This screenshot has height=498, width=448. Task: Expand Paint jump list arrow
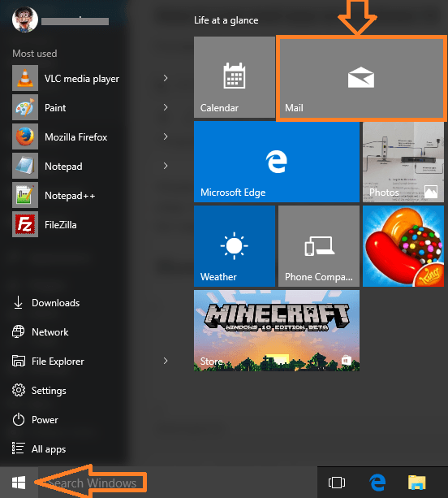click(x=166, y=107)
